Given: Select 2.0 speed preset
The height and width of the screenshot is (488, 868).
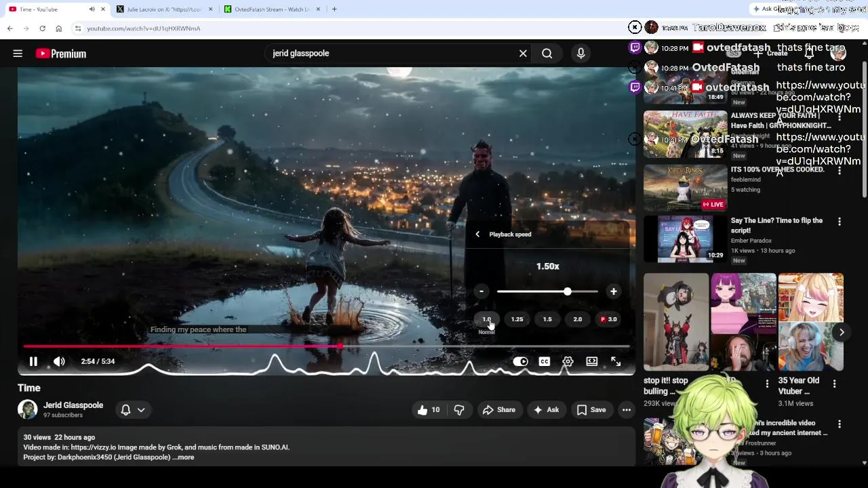Looking at the screenshot, I should (x=577, y=319).
